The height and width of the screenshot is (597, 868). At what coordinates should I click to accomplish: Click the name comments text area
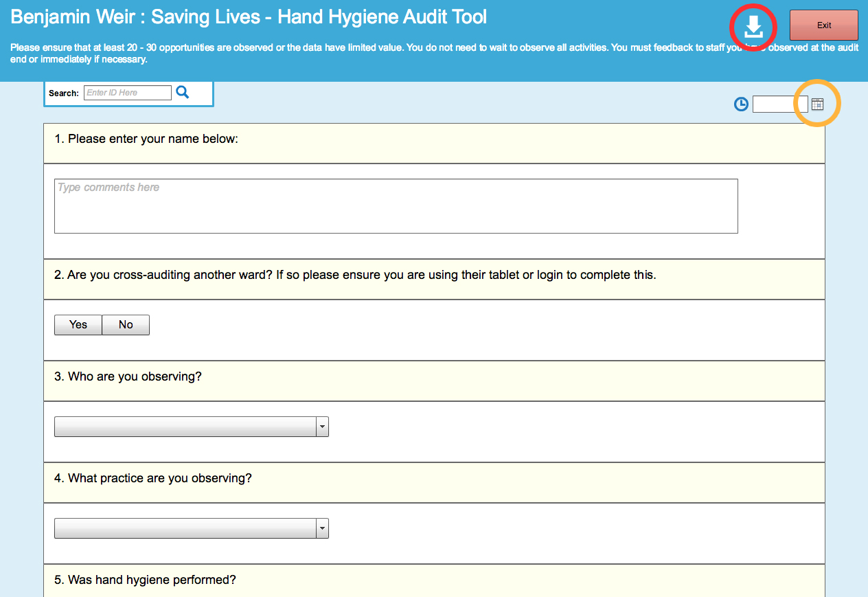(x=396, y=206)
